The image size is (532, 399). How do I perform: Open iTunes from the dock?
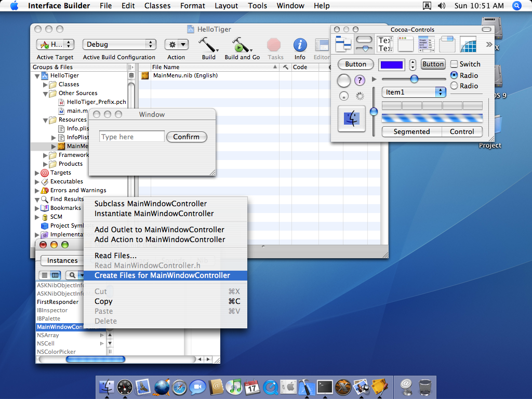tap(234, 387)
